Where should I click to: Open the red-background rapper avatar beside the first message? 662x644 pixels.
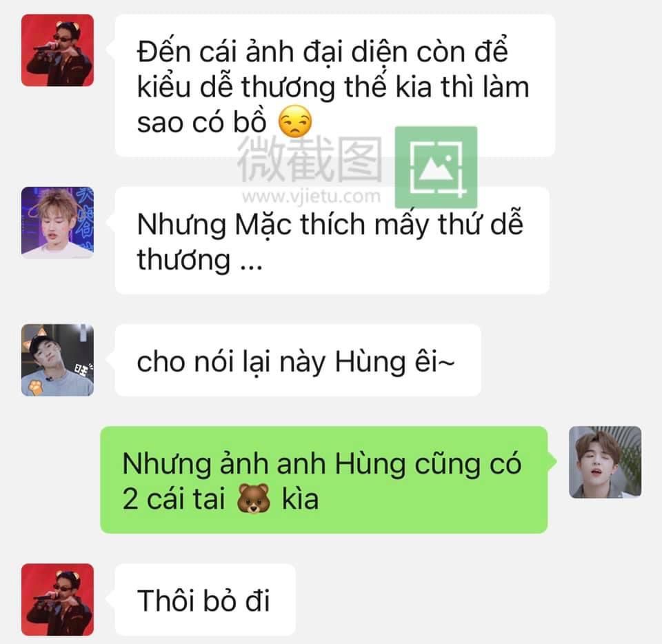pyautogui.click(x=57, y=50)
